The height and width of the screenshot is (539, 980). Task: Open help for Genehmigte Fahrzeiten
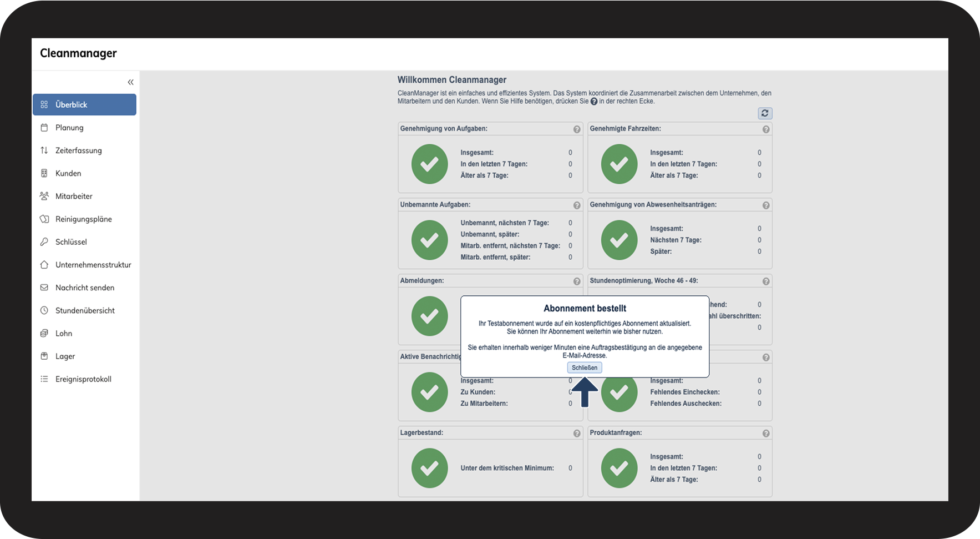coord(766,129)
